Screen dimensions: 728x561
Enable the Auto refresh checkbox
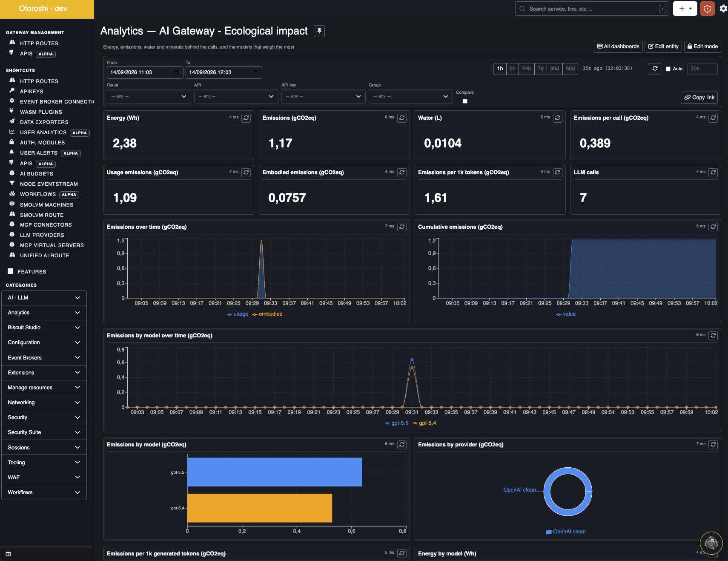coord(668,69)
